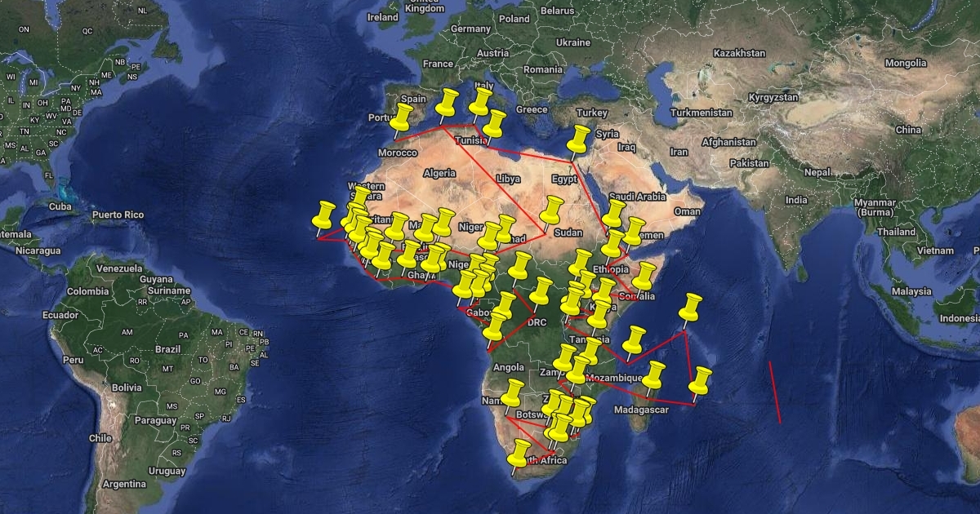Click the pin on the South Africa label
980x514 pixels.
519,454
